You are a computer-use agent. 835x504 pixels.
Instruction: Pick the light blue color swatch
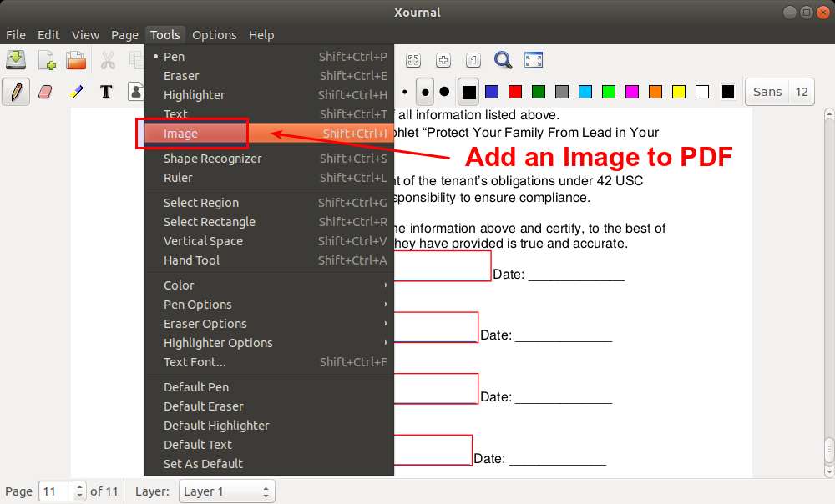(585, 92)
